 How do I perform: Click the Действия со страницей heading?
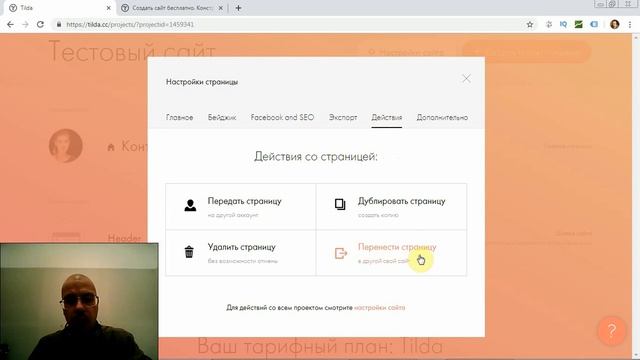coord(316,156)
